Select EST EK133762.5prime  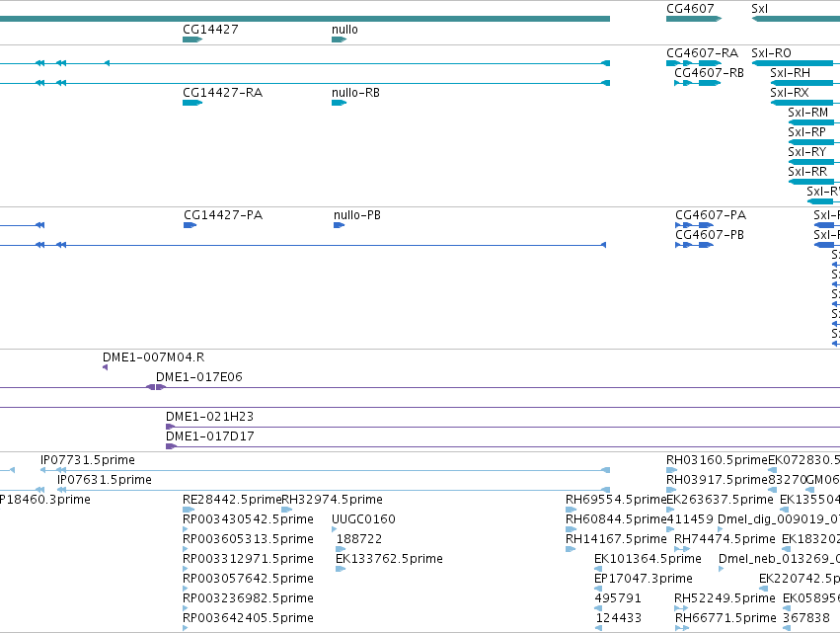tap(390, 560)
